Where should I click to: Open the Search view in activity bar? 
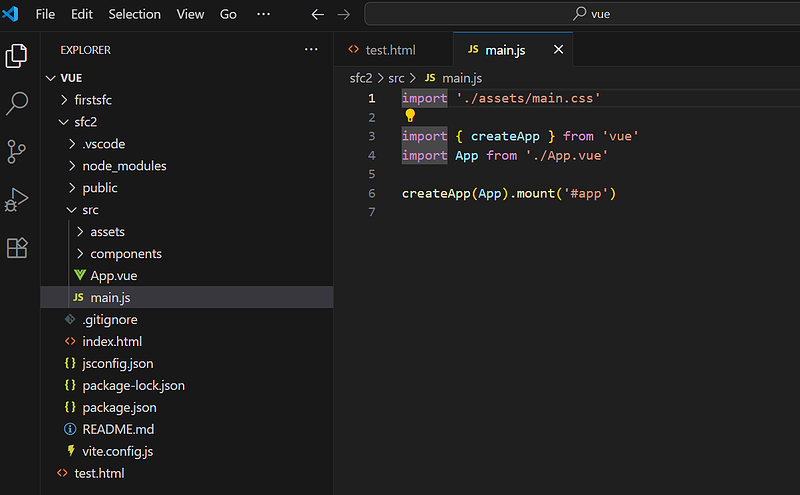pos(17,103)
